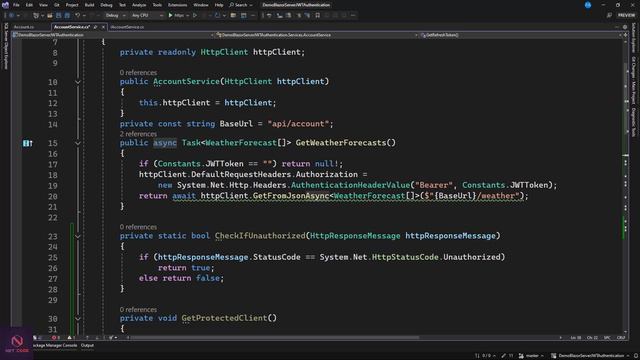The height and width of the screenshot is (360, 640).
Task: Open the Test menu
Action: click(x=122, y=5)
